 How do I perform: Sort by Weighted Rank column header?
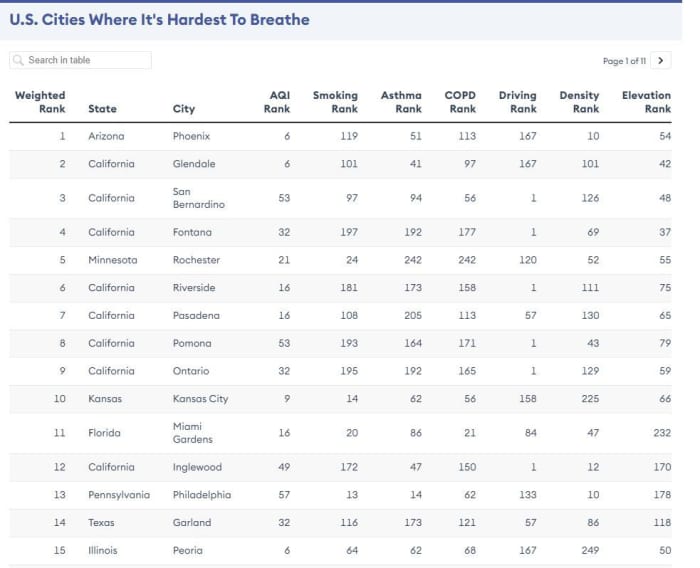(x=40, y=102)
